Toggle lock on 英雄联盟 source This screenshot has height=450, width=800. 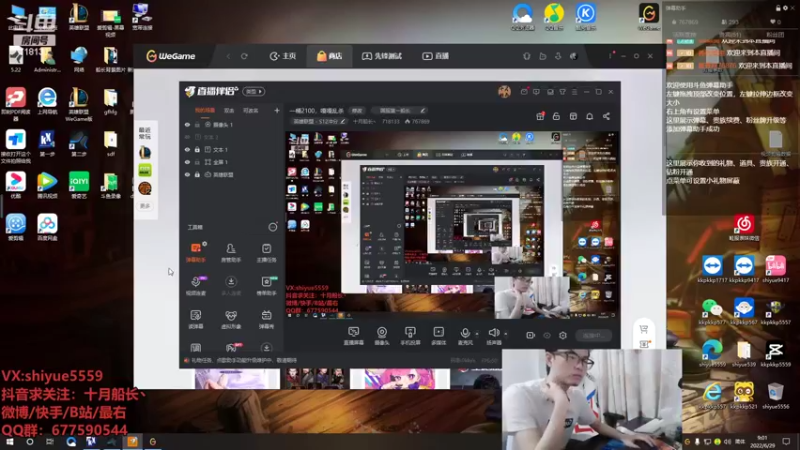(x=197, y=174)
